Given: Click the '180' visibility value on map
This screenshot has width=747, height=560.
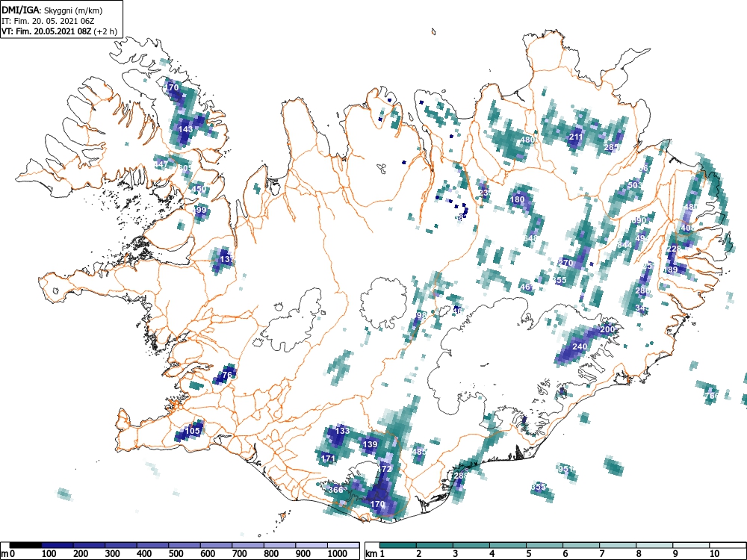Looking at the screenshot, I should [x=517, y=199].
